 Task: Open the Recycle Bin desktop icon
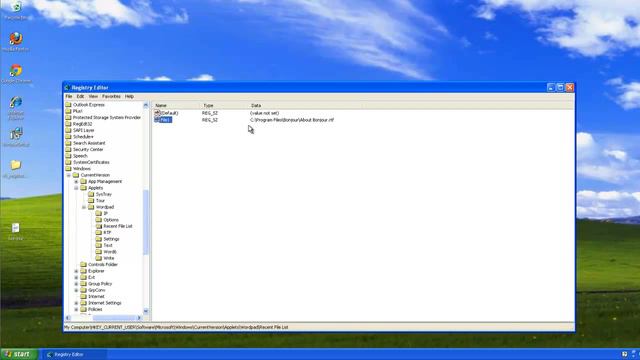coord(16,7)
